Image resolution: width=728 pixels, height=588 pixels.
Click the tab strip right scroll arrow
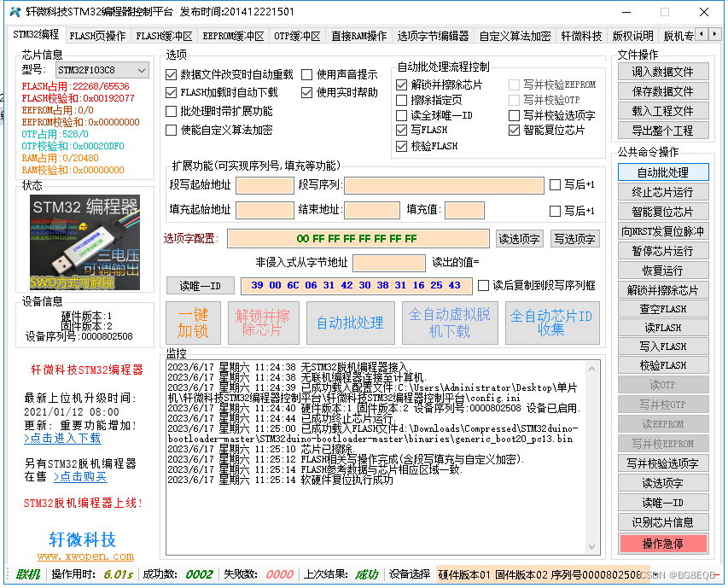coord(714,34)
